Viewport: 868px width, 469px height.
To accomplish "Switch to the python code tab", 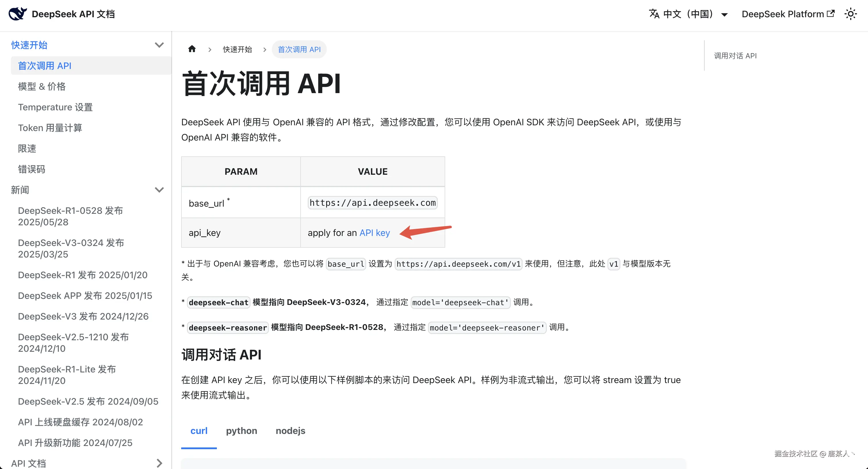I will (241, 430).
